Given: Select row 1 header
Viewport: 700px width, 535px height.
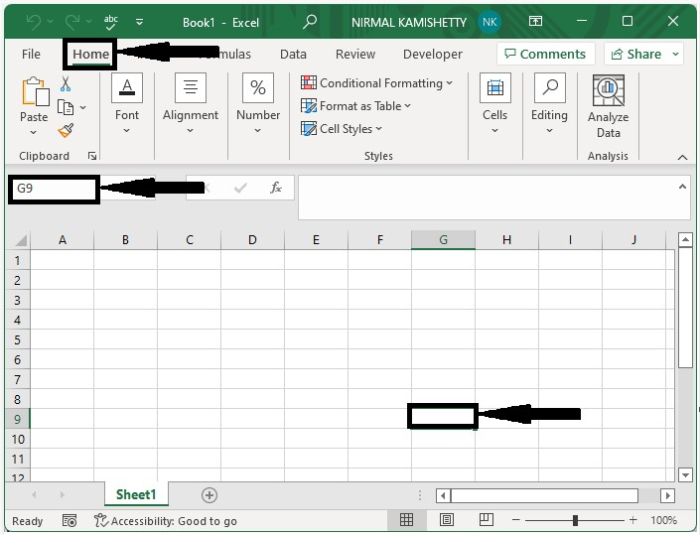Looking at the screenshot, I should (x=17, y=260).
